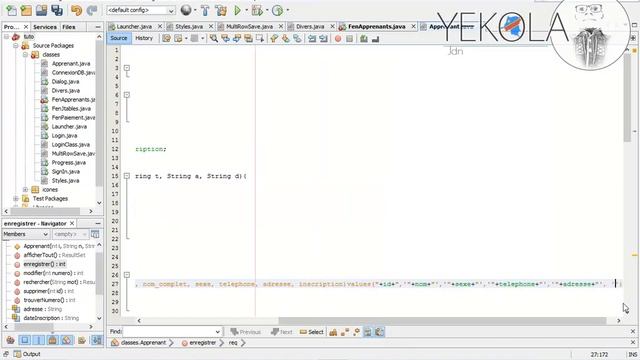Switch to the Services tab

[44, 27]
